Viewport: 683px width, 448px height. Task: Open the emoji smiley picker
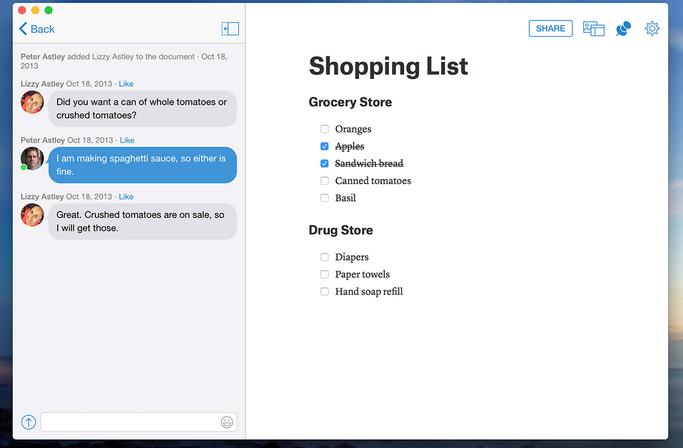pyautogui.click(x=227, y=422)
